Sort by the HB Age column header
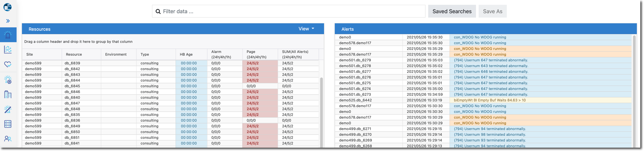This screenshot has height=151, width=644. [186, 54]
